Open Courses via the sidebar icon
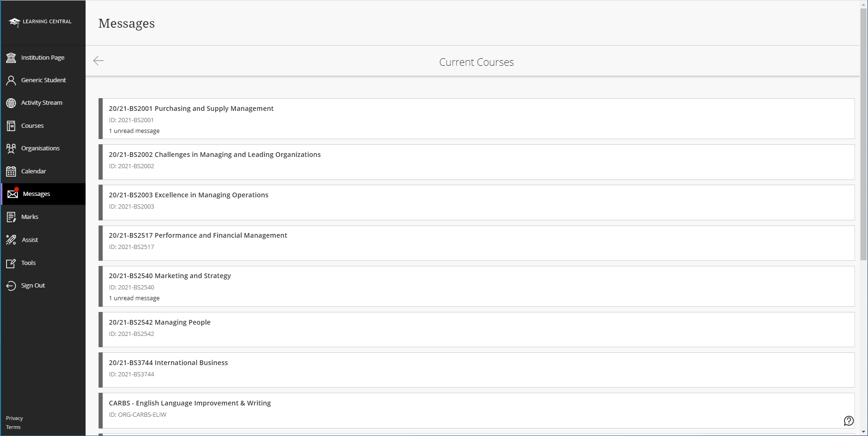This screenshot has height=436, width=868. tap(11, 125)
